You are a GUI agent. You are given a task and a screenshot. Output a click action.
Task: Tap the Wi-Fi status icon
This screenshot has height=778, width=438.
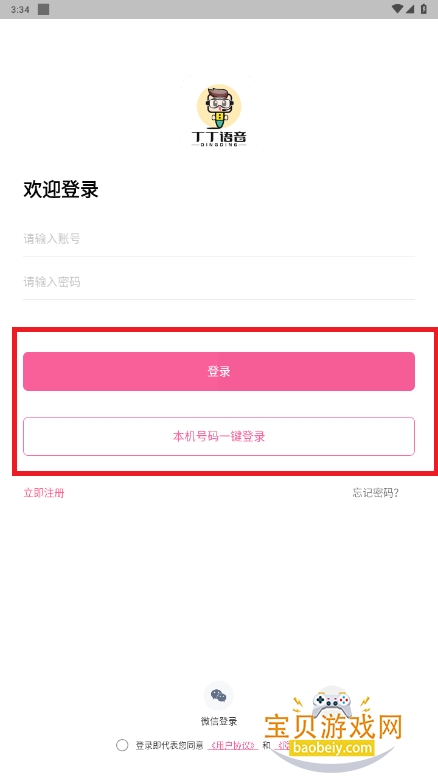click(x=397, y=9)
